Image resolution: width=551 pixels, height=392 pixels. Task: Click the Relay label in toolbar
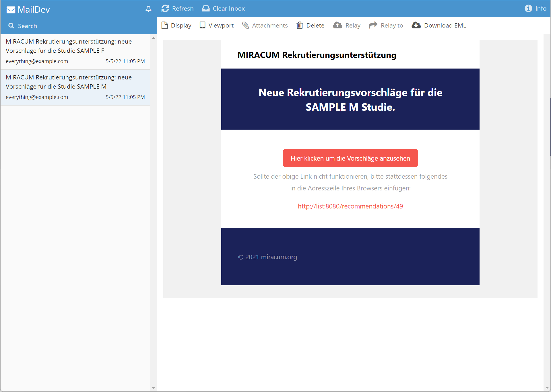pyautogui.click(x=353, y=25)
